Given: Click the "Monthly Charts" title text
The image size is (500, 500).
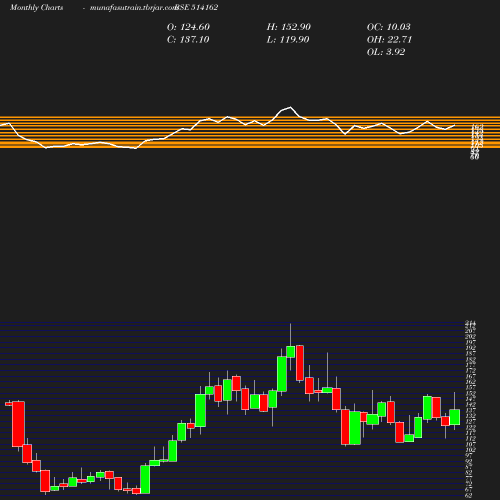Looking at the screenshot, I should [37, 7].
